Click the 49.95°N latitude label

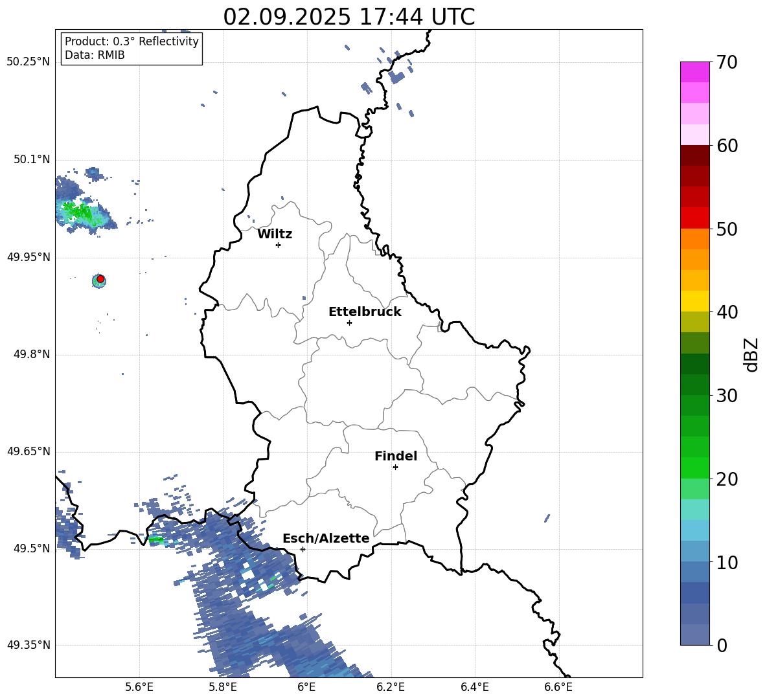click(29, 257)
